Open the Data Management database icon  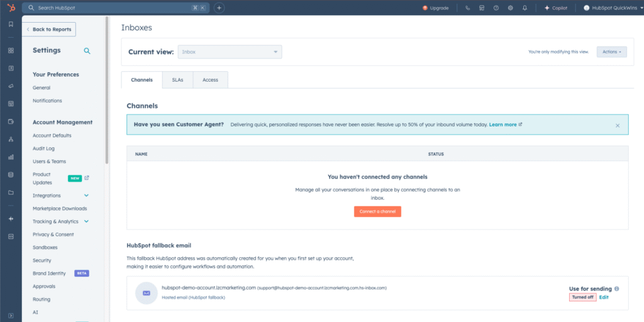[11, 175]
